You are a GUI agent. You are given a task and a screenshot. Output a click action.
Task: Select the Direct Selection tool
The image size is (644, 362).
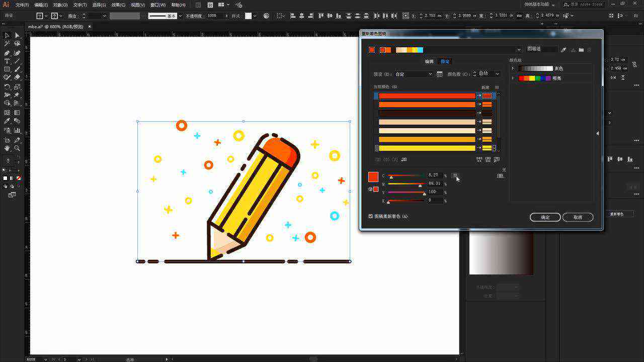coord(17,35)
